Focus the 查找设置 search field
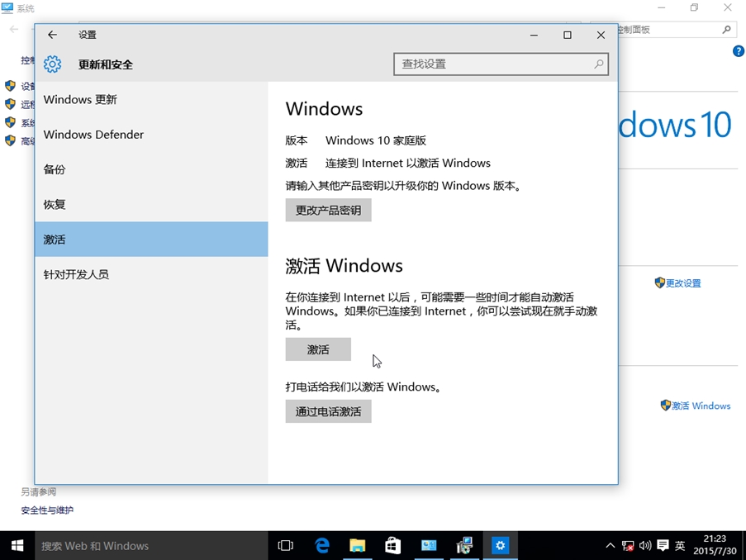Image resolution: width=746 pixels, height=560 pixels. tap(501, 64)
